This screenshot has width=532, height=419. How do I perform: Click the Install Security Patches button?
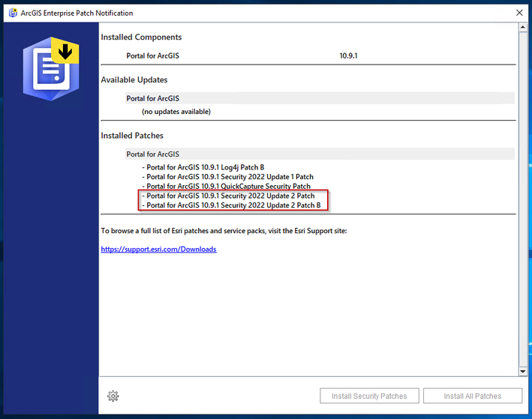tap(369, 396)
